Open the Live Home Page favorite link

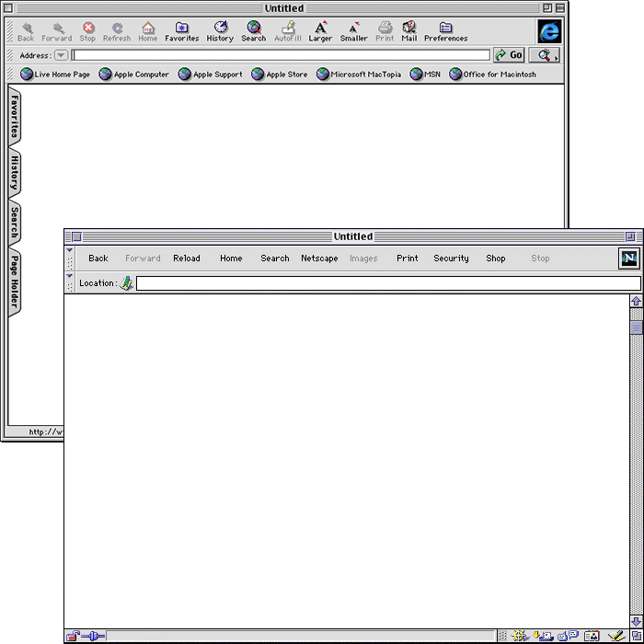55,75
